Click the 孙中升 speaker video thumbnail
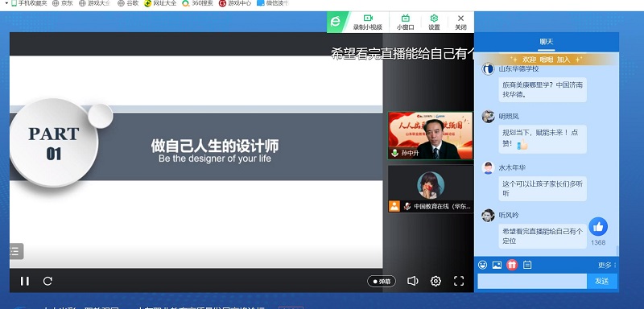 click(x=431, y=135)
